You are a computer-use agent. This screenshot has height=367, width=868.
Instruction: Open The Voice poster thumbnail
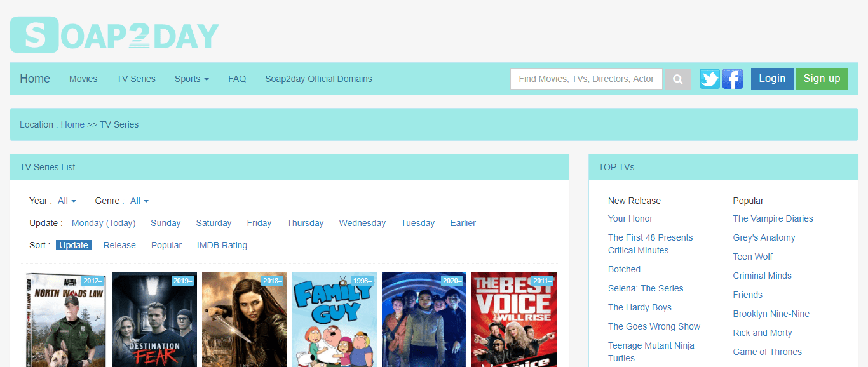[514, 320]
